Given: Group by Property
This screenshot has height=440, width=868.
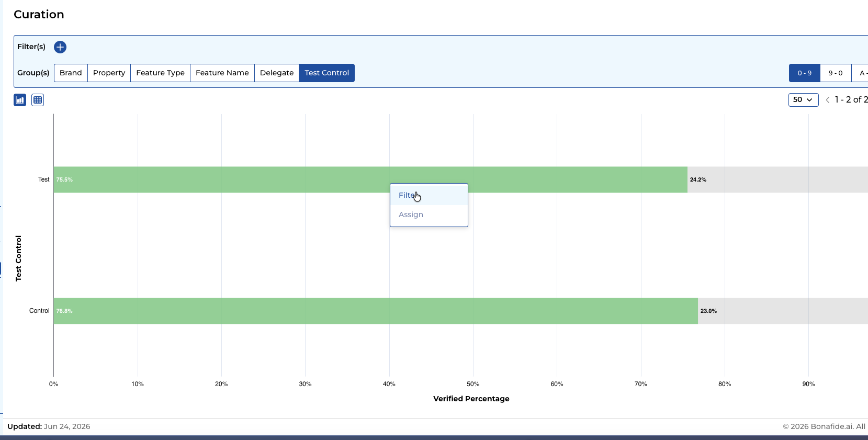Looking at the screenshot, I should tap(109, 73).
